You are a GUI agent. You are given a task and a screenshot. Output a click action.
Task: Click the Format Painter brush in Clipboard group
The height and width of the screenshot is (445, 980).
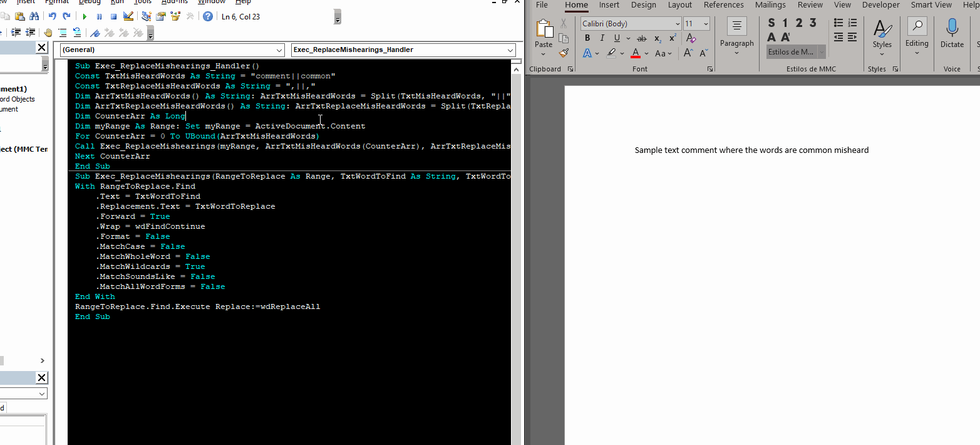click(x=564, y=53)
